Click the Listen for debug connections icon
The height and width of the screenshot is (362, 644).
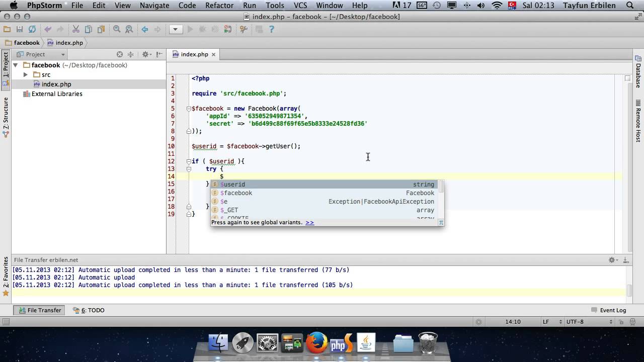click(228, 29)
